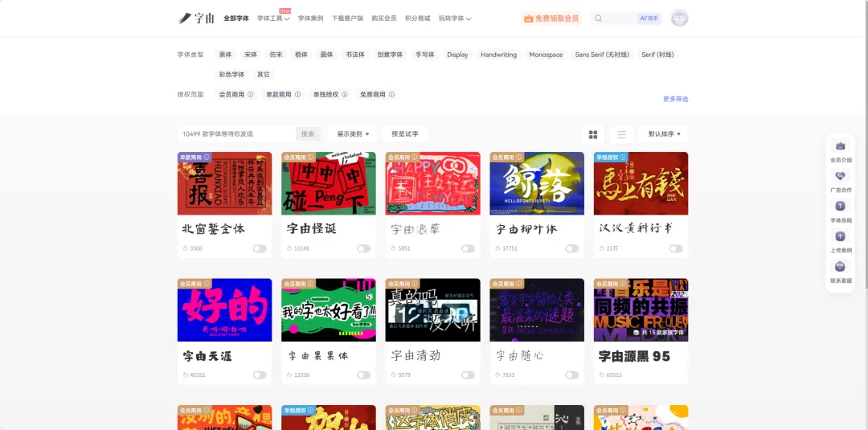Toggle switch on 字由果果体 card
The height and width of the screenshot is (430, 868).
364,375
